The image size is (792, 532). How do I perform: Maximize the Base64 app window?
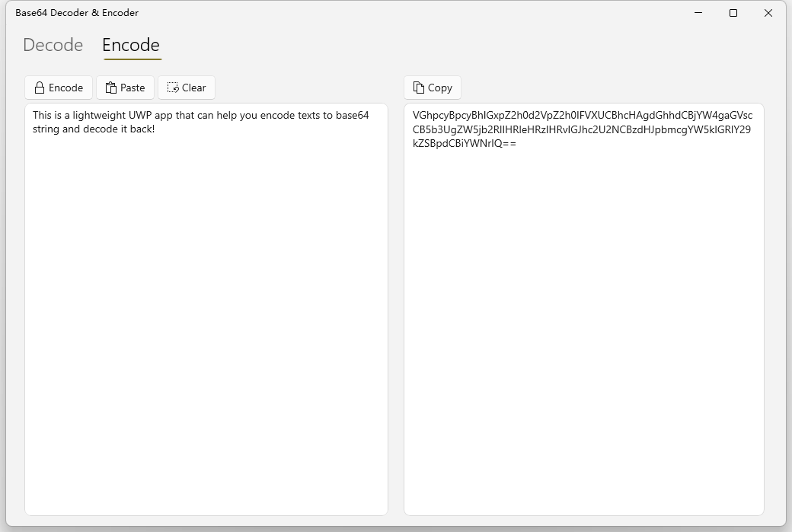click(733, 13)
